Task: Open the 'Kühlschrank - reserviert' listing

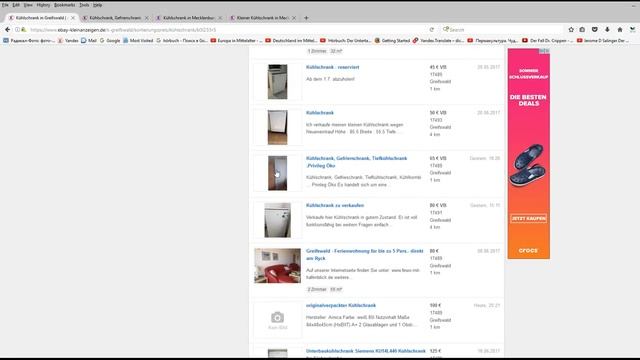Action: pos(333,67)
